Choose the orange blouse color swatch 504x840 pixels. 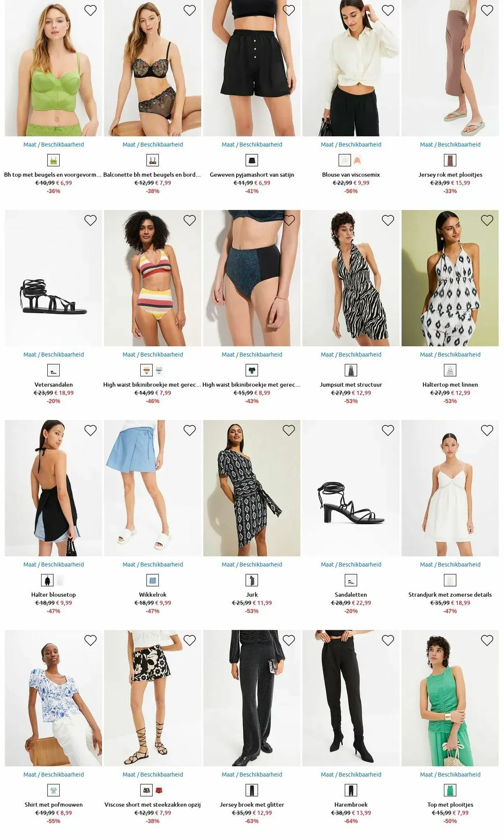click(357, 161)
